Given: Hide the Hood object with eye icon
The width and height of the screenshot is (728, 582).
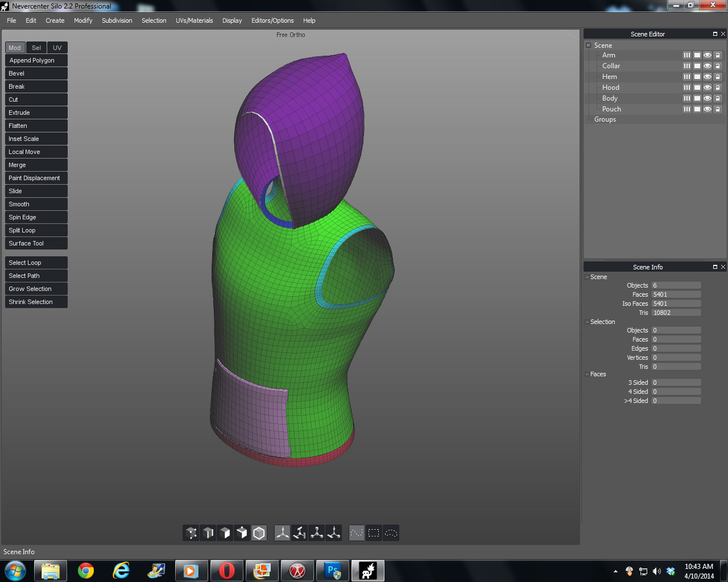Looking at the screenshot, I should (x=708, y=88).
